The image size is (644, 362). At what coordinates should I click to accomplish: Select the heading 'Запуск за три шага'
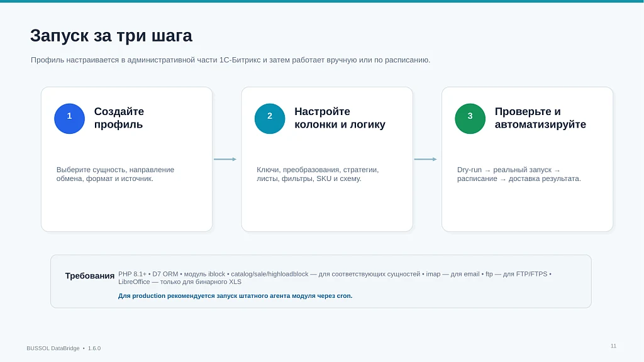(111, 36)
